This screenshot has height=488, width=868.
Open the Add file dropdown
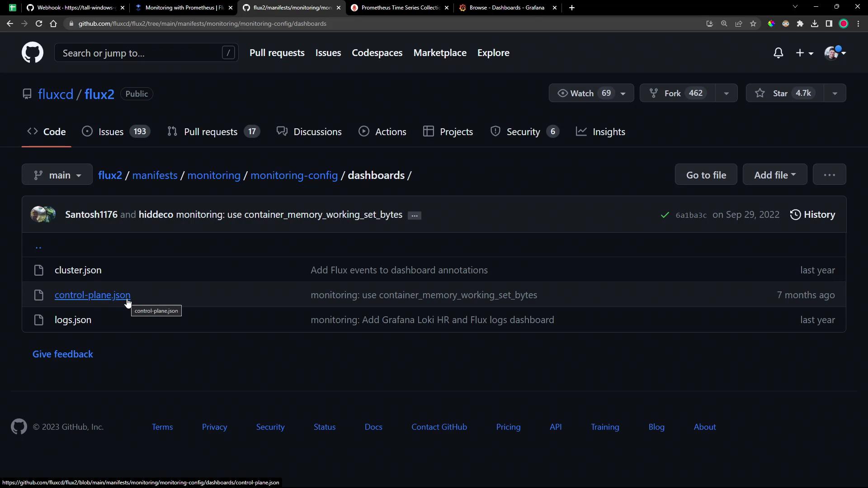click(x=774, y=174)
